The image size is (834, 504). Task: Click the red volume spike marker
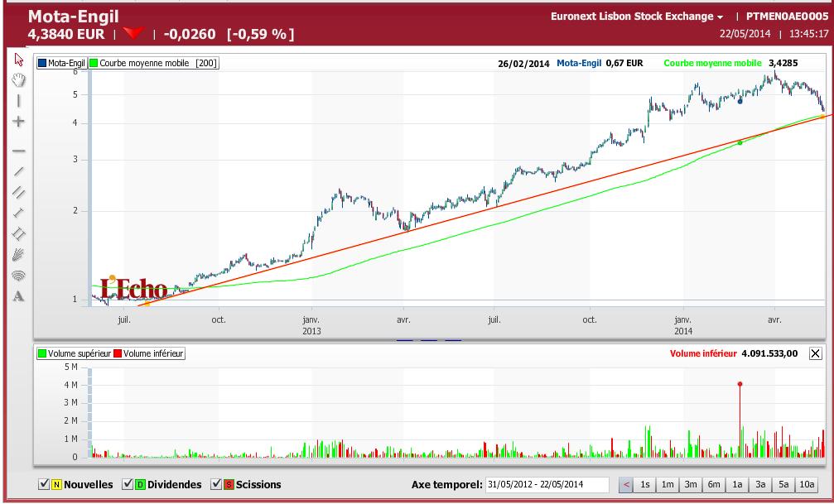coord(740,384)
